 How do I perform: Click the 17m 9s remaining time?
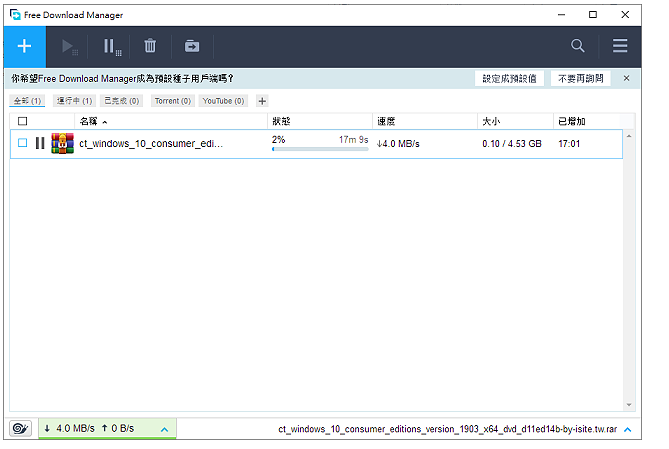pyautogui.click(x=354, y=140)
